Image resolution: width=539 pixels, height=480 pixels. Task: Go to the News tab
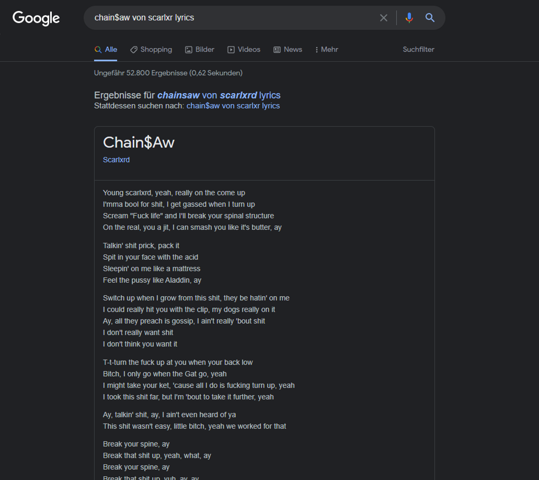[x=288, y=50]
